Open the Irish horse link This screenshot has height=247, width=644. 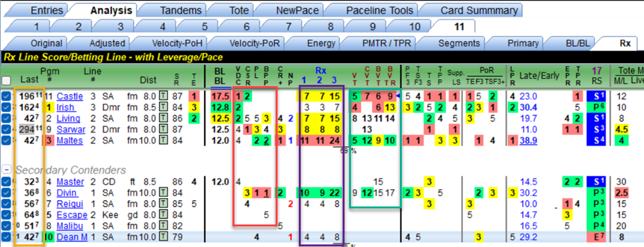66,107
